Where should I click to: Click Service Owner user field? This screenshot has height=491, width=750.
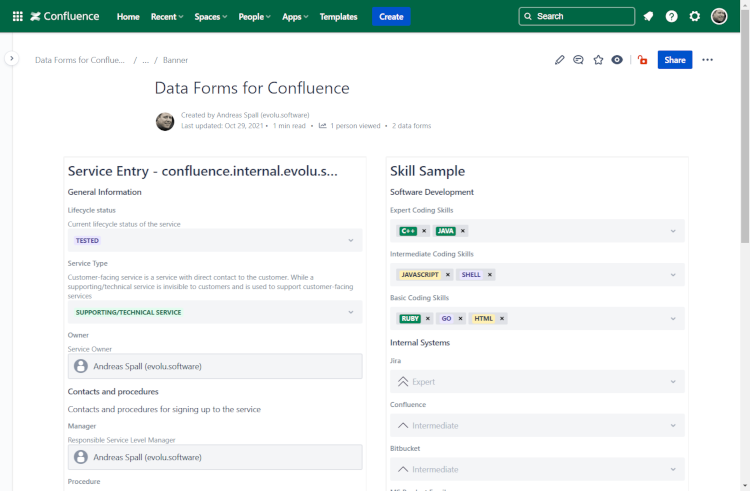[x=215, y=366]
